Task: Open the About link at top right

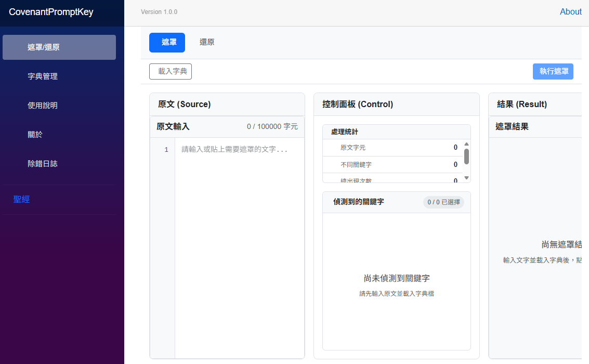Action: pyautogui.click(x=570, y=12)
